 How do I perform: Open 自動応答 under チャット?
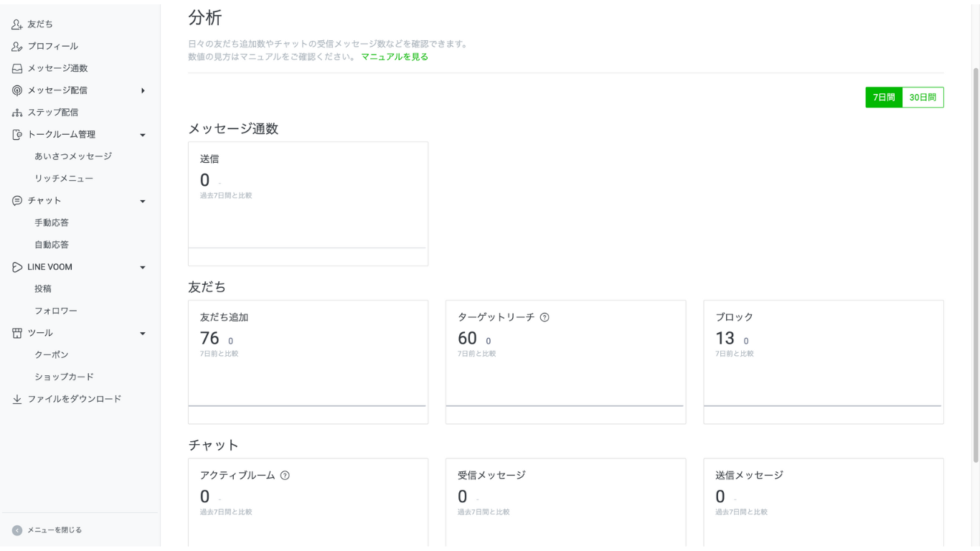[x=52, y=245]
